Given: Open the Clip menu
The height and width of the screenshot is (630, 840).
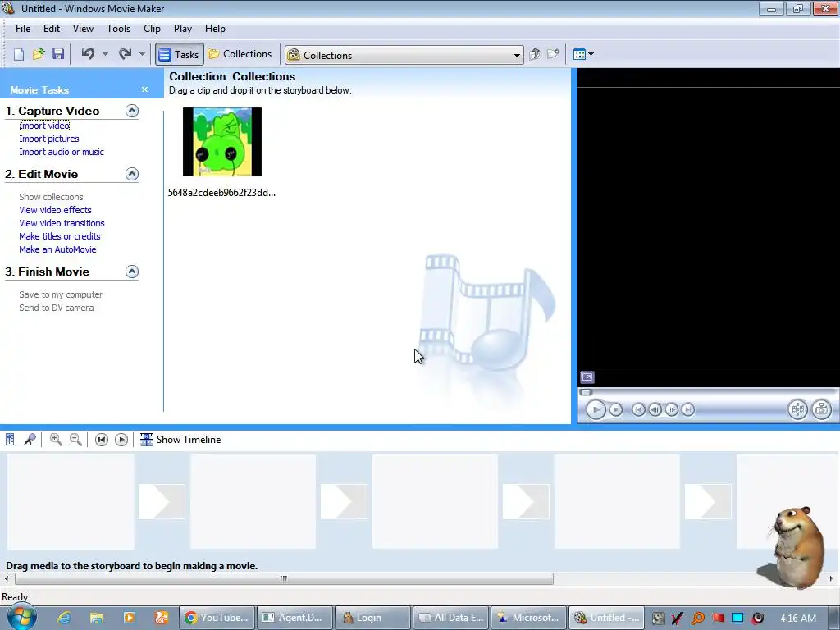Looking at the screenshot, I should pos(152,29).
